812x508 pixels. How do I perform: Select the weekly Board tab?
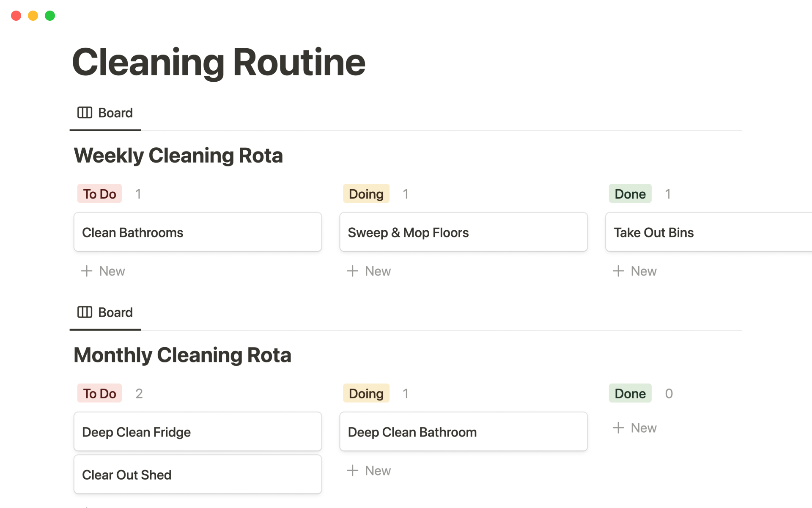(115, 113)
